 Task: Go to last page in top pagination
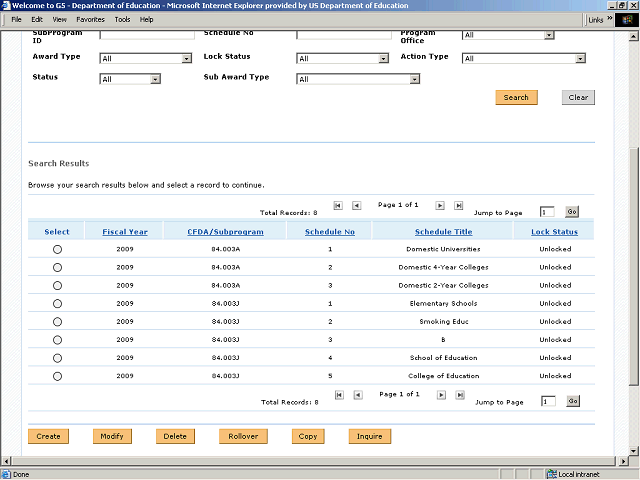click(459, 205)
